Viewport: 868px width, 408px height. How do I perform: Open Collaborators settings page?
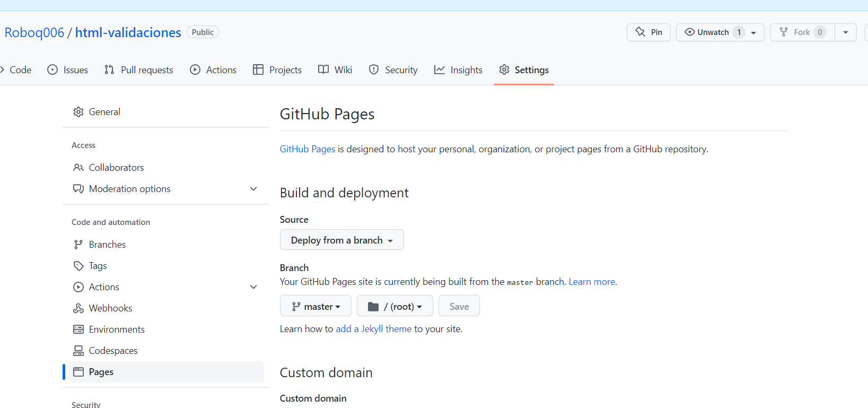[x=166, y=168]
